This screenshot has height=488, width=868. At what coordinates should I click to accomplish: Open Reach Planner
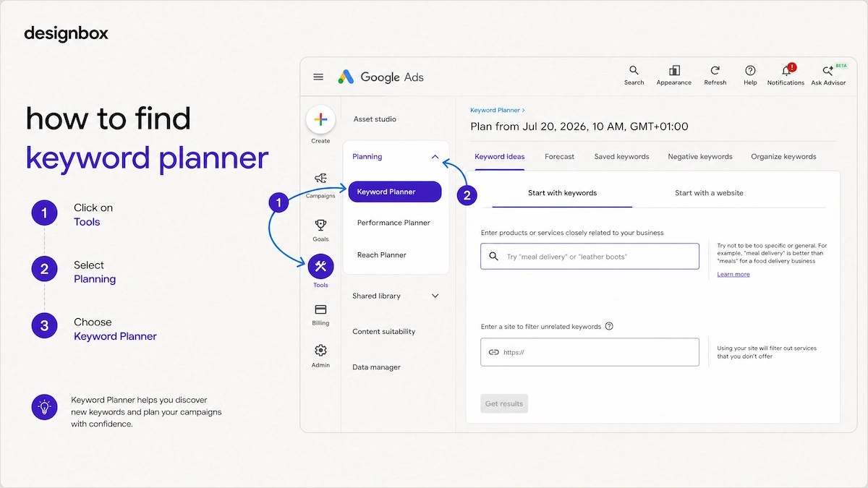(x=382, y=254)
